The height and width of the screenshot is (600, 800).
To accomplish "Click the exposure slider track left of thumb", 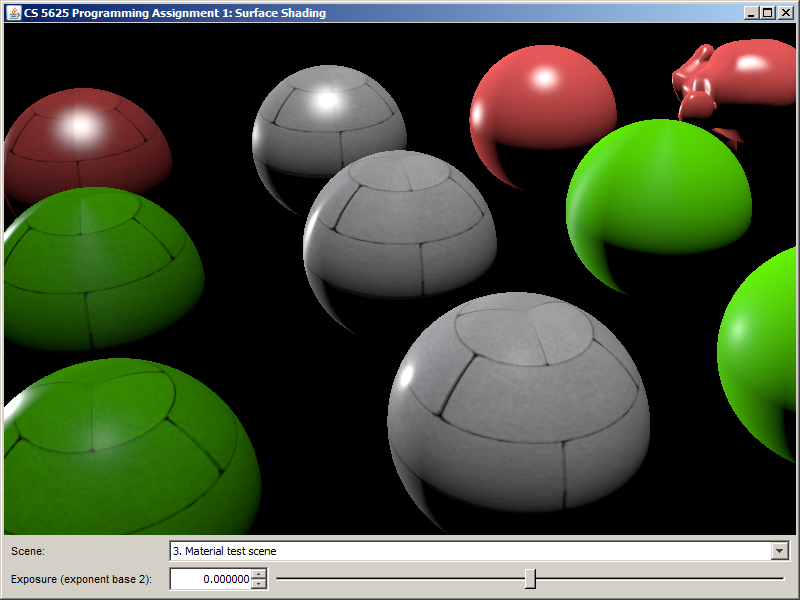I will (x=400, y=579).
